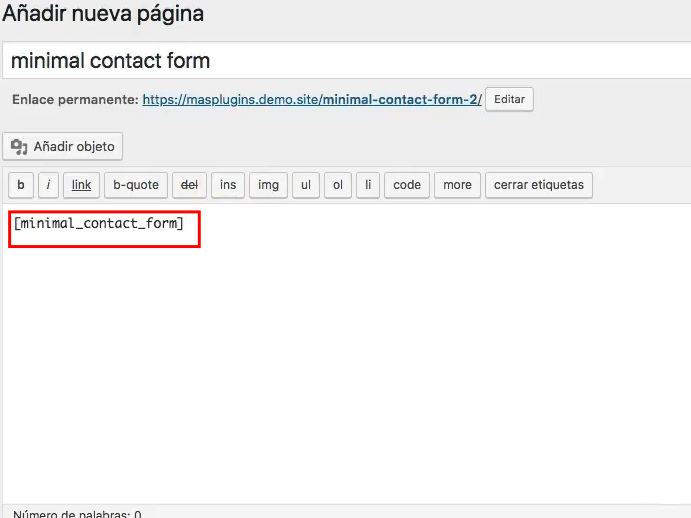
Task: Click the 'Número de palabras' word count text
Action: (x=77, y=514)
